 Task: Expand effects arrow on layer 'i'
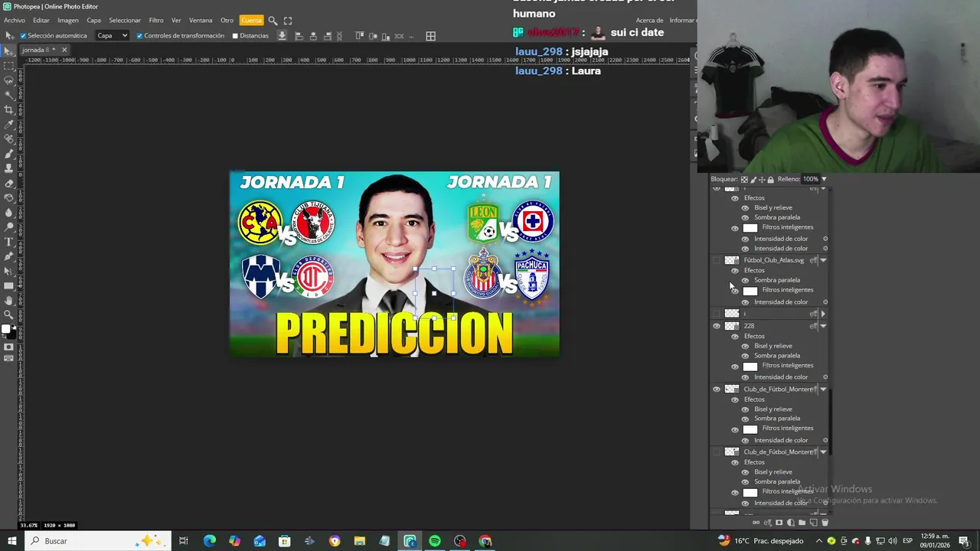823,314
